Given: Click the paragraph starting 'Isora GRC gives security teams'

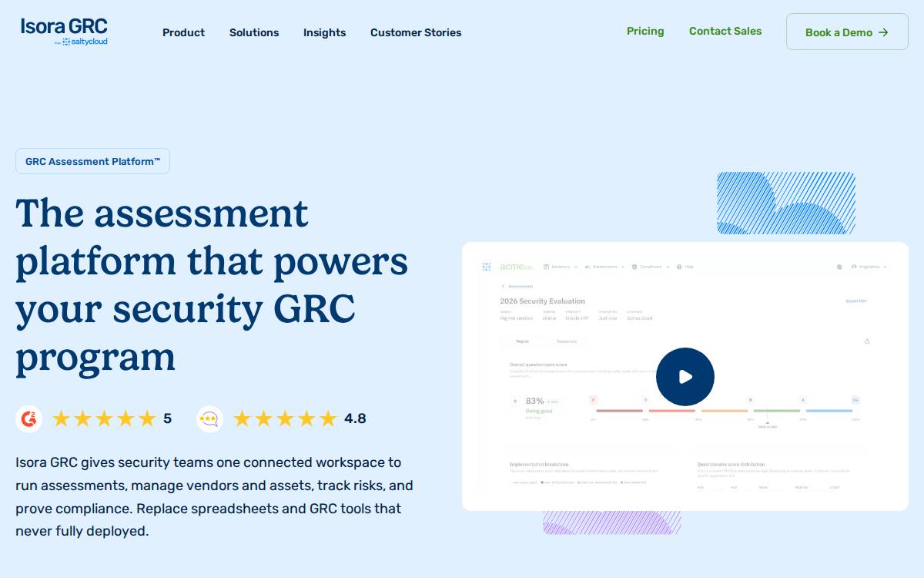Looking at the screenshot, I should click(x=216, y=497).
